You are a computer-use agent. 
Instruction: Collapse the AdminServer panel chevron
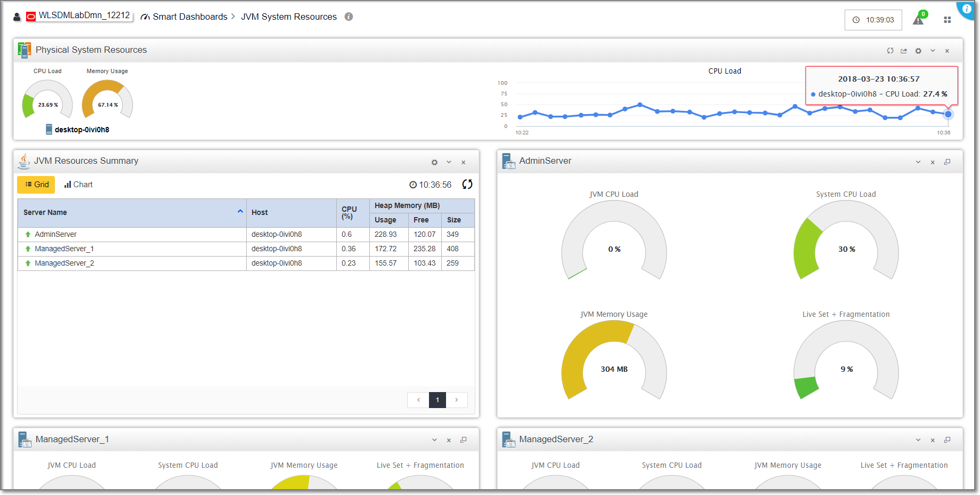tap(918, 162)
